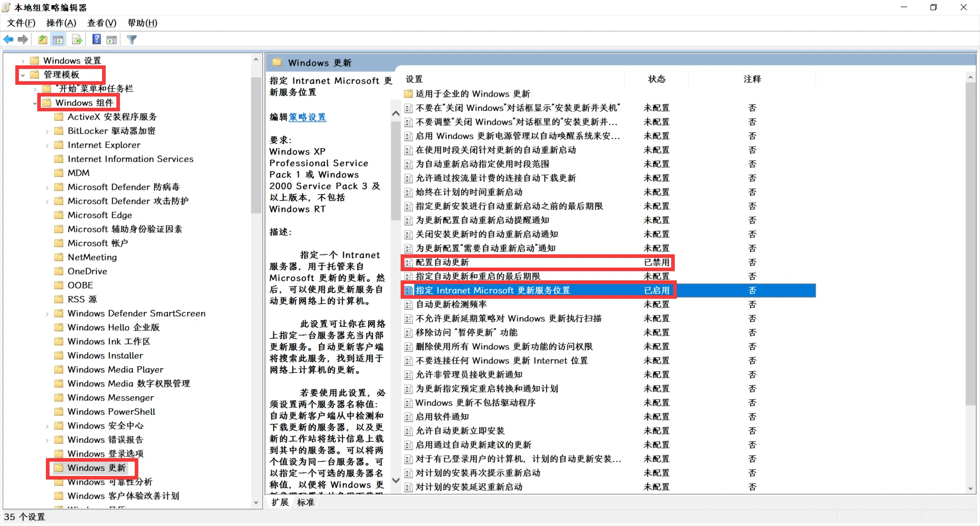Click the description pane scroll down arrow

point(396,480)
